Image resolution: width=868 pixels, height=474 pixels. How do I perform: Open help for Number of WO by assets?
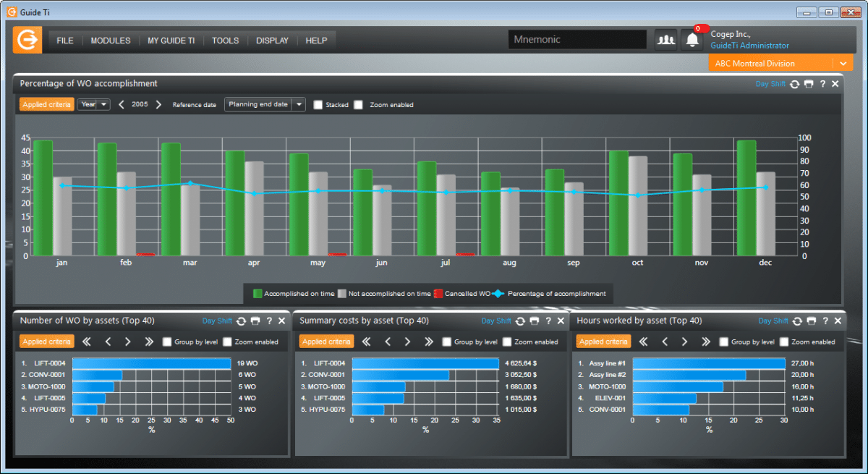point(269,321)
